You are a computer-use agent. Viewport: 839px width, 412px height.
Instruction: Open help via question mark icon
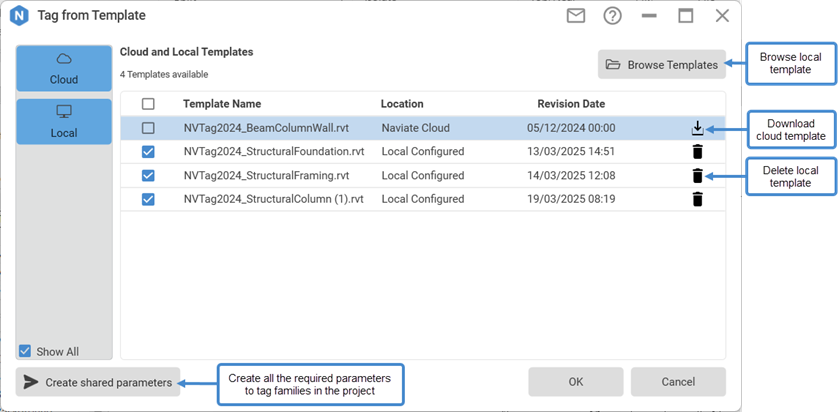[612, 16]
